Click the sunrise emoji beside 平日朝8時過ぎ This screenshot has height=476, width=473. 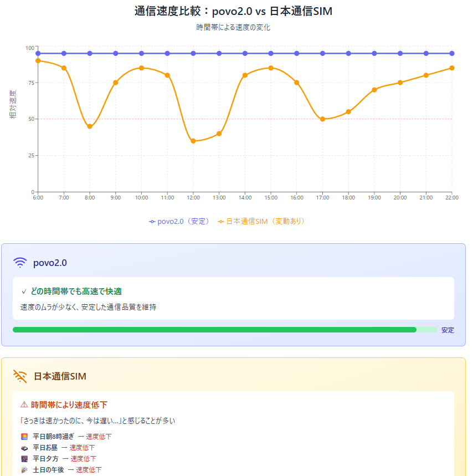pos(23,437)
